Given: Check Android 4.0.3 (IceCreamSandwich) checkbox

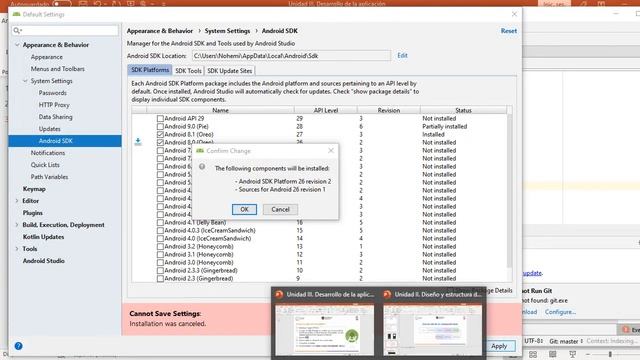Looking at the screenshot, I should pos(160,231).
